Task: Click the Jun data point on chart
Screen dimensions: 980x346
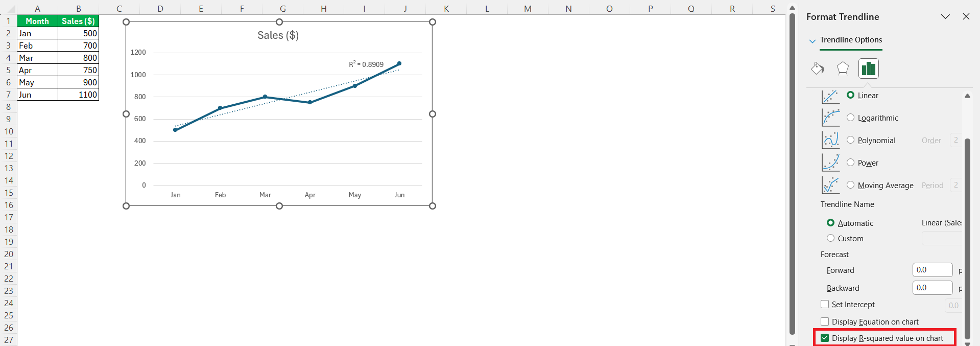Action: pyautogui.click(x=399, y=63)
